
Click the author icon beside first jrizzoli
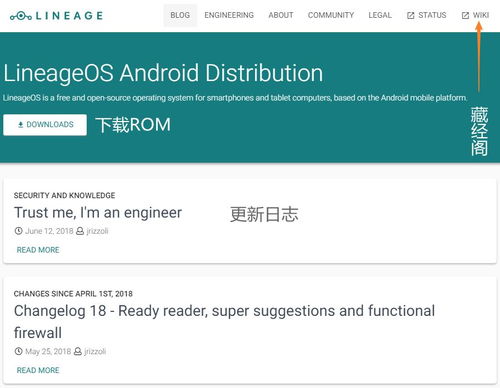click(x=80, y=231)
